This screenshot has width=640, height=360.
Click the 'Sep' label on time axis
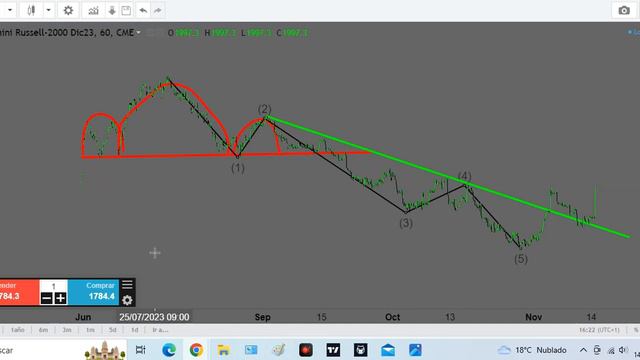click(262, 317)
